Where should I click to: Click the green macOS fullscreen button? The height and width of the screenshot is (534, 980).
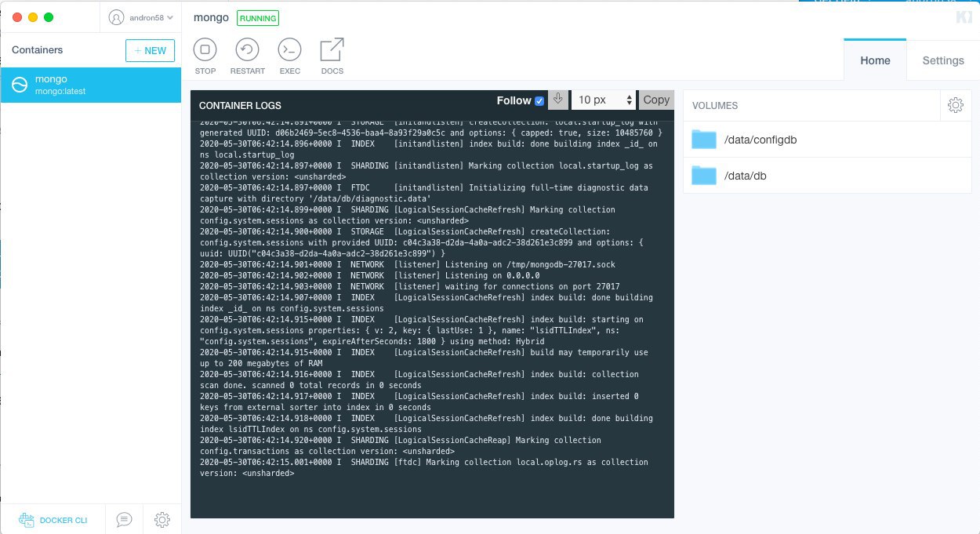pos(49,17)
